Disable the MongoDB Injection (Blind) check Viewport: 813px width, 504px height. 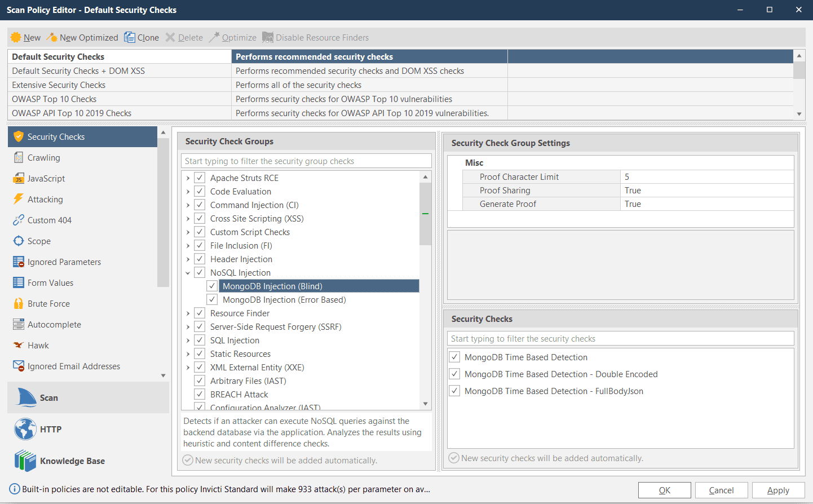(212, 286)
